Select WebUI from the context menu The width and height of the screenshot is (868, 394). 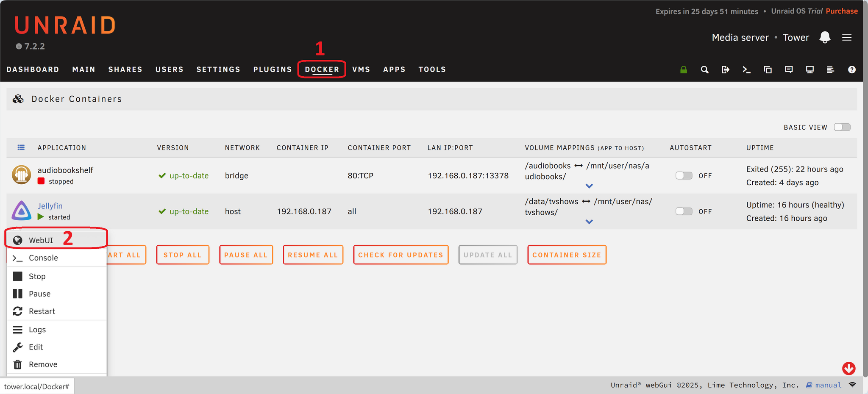pos(56,240)
